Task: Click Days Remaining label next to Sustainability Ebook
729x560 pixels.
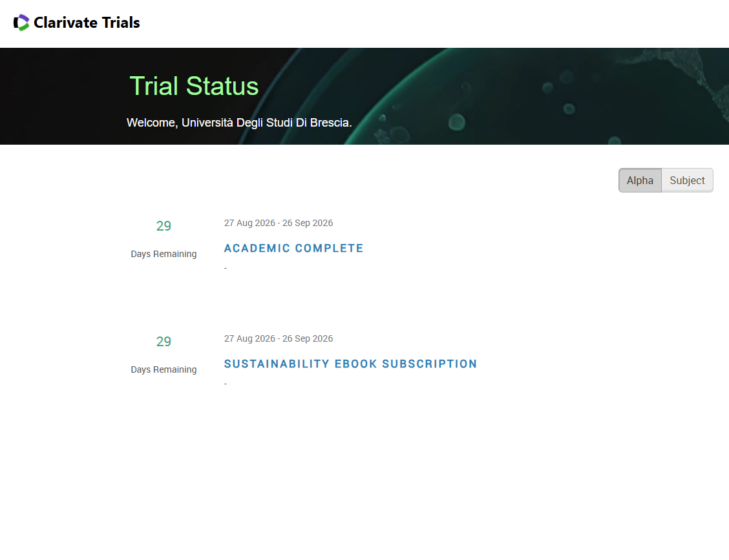Action: (x=164, y=370)
